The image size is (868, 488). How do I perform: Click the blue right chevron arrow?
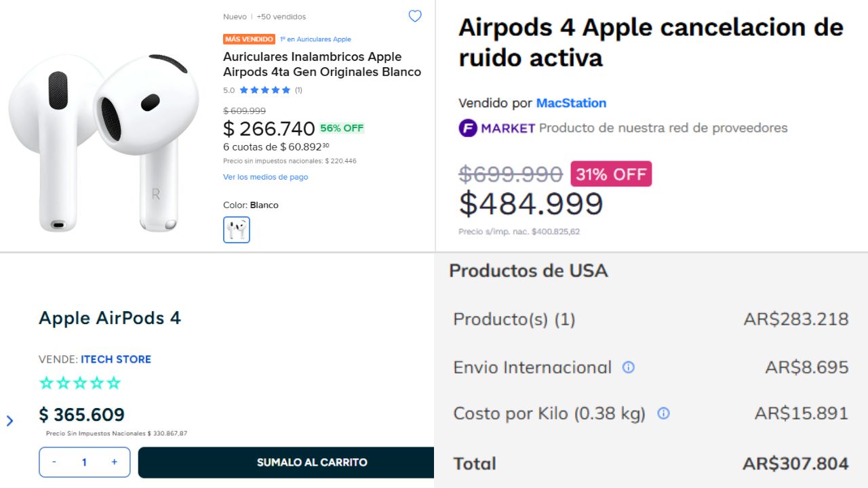tap(9, 421)
